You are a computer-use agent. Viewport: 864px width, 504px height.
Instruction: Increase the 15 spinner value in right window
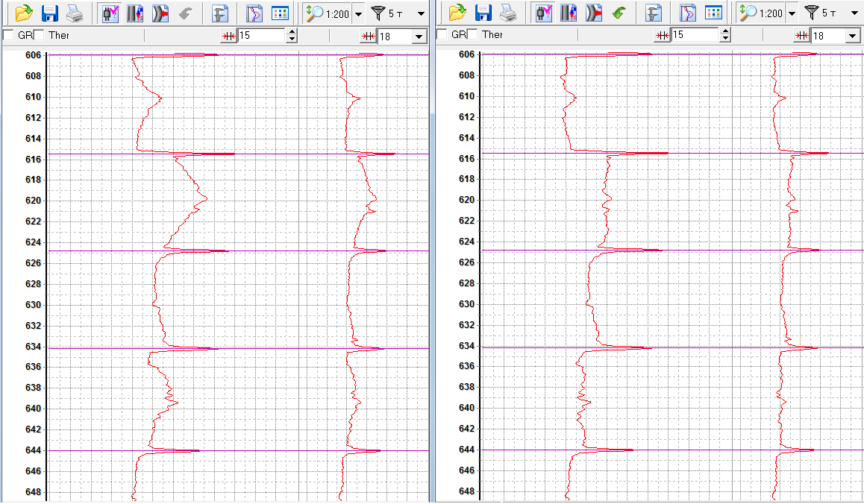(726, 32)
